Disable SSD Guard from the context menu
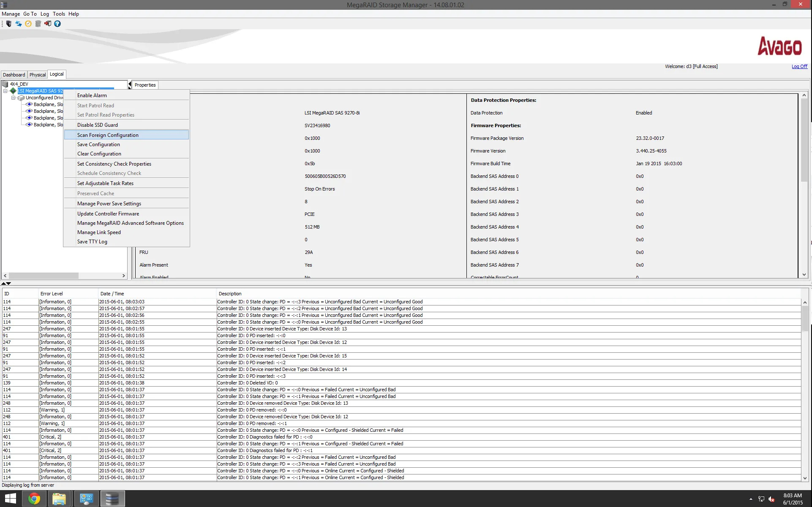 pos(98,125)
